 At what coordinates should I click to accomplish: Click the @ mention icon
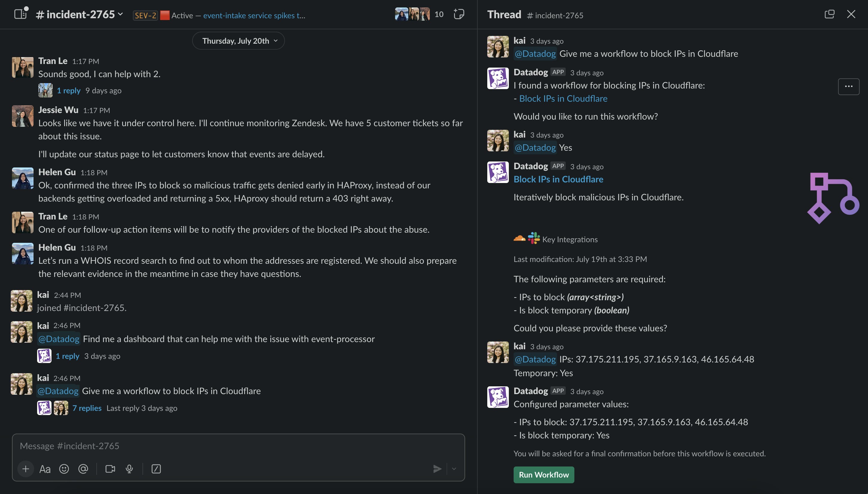83,469
